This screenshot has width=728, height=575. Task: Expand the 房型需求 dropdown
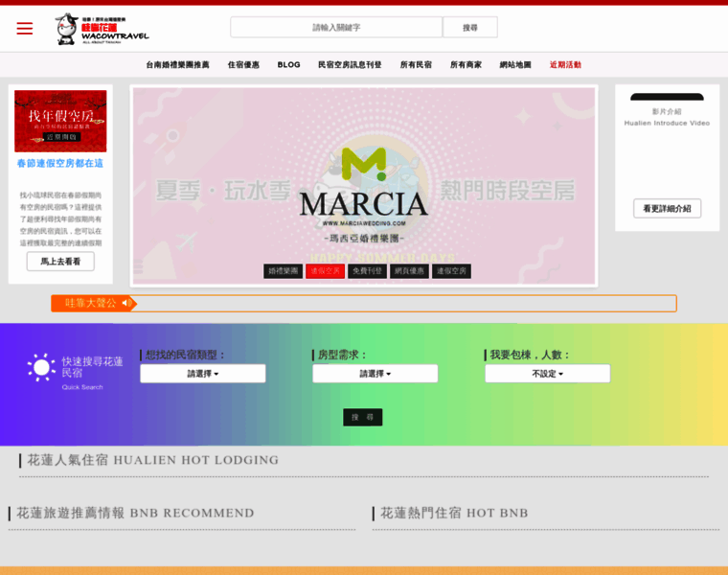click(375, 374)
